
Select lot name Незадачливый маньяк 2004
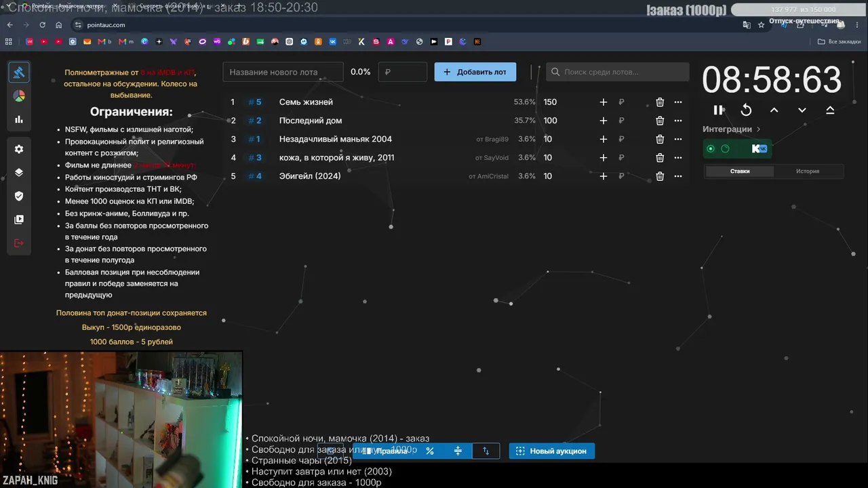pyautogui.click(x=336, y=139)
